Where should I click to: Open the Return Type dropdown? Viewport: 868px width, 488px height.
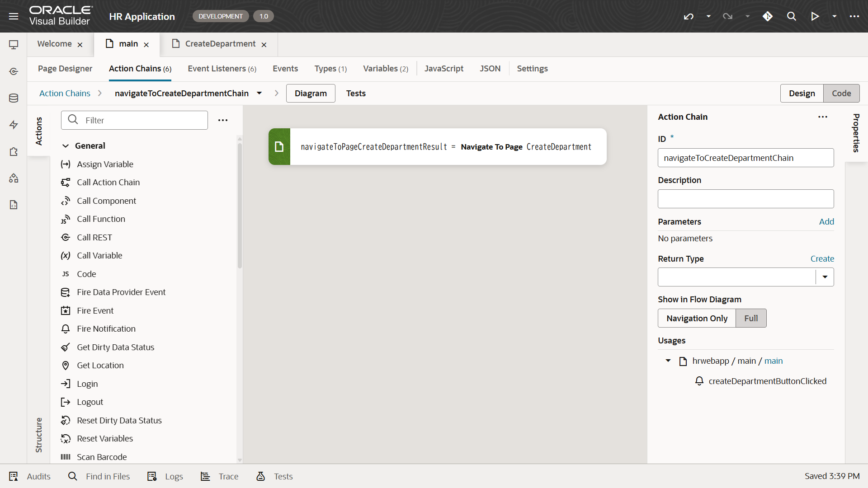coord(825,277)
